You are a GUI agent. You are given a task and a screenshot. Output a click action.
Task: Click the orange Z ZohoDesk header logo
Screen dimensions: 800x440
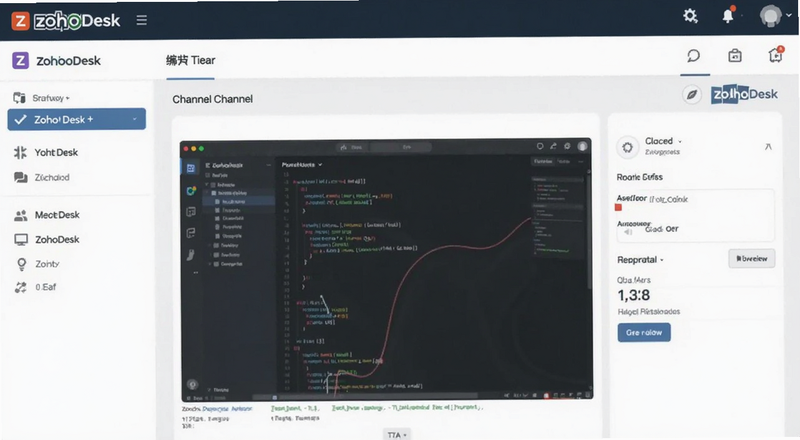66,20
